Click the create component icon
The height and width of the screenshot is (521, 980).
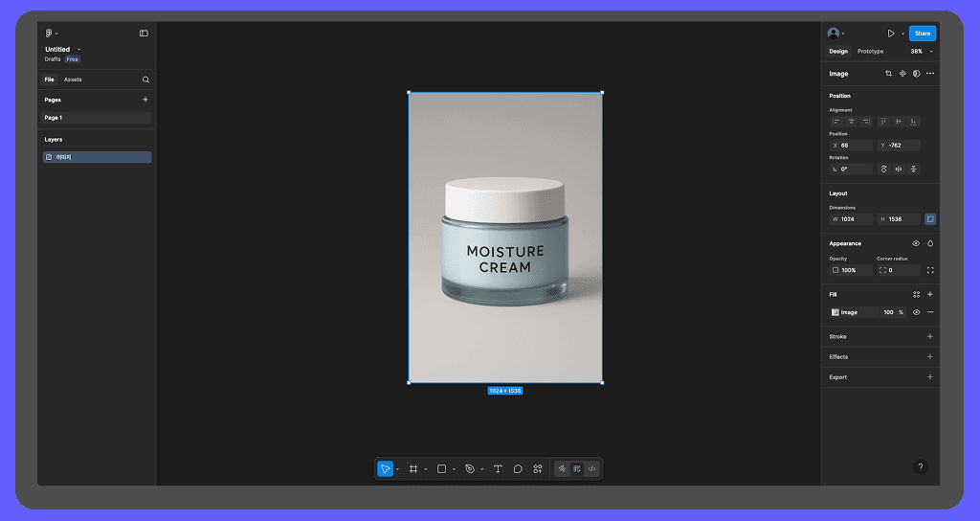902,74
